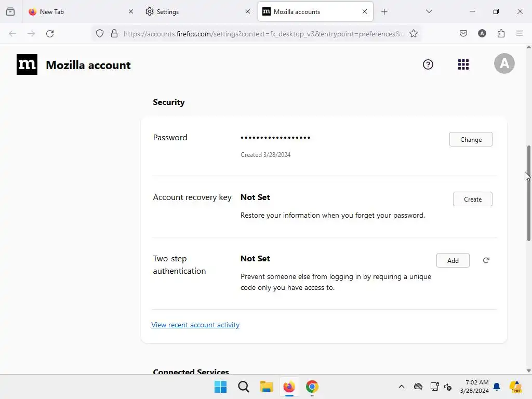The height and width of the screenshot is (399, 532).
Task: Bookmark this page with star
Action: click(413, 33)
